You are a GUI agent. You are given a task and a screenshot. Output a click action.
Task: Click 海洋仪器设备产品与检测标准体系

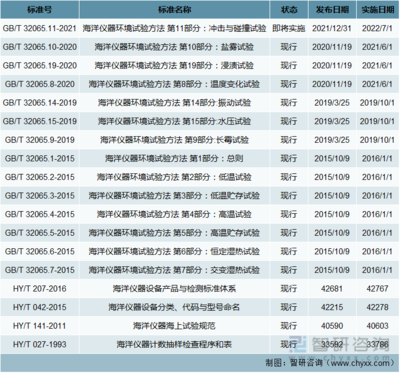point(174,289)
